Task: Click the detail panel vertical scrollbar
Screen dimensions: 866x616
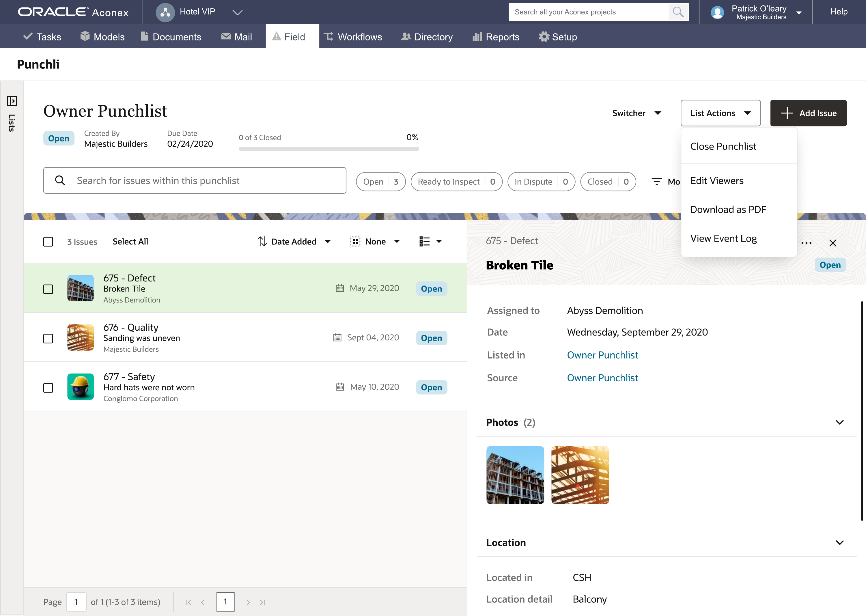Action: (x=862, y=411)
